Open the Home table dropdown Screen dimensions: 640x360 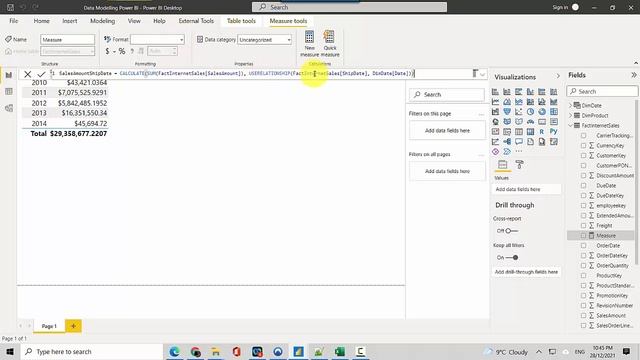[x=67, y=51]
